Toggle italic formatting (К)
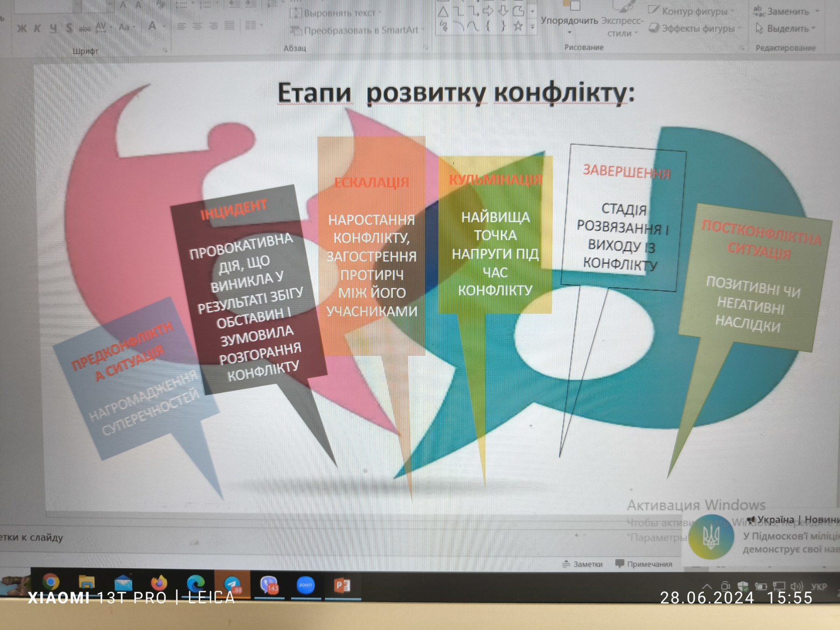Viewport: 840px width, 630px height. coord(37,28)
